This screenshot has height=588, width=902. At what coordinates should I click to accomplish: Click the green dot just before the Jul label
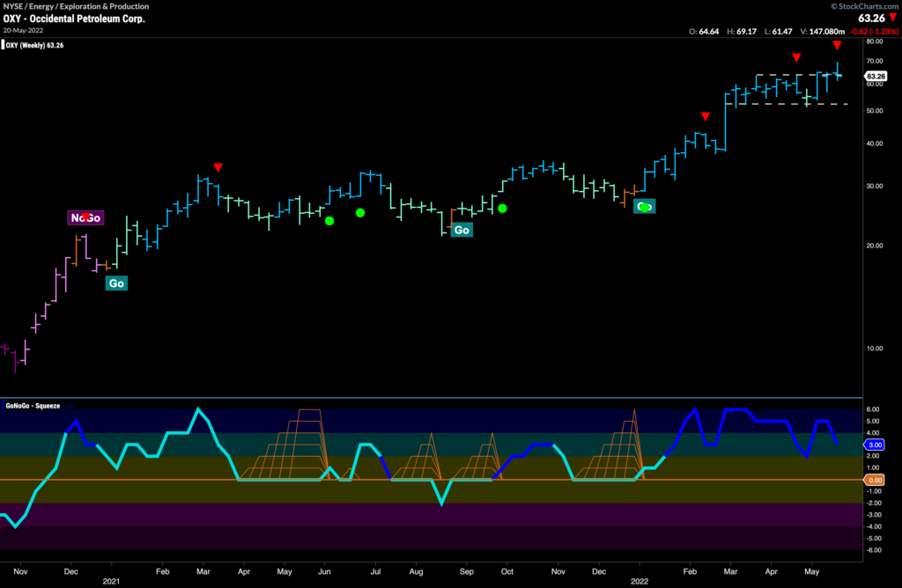[360, 213]
